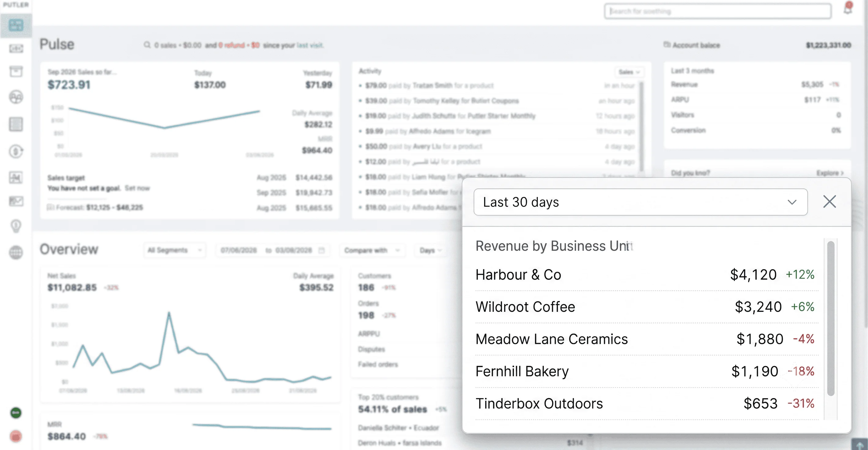Click the Set now sales goal link
The width and height of the screenshot is (868, 450).
coord(137,188)
